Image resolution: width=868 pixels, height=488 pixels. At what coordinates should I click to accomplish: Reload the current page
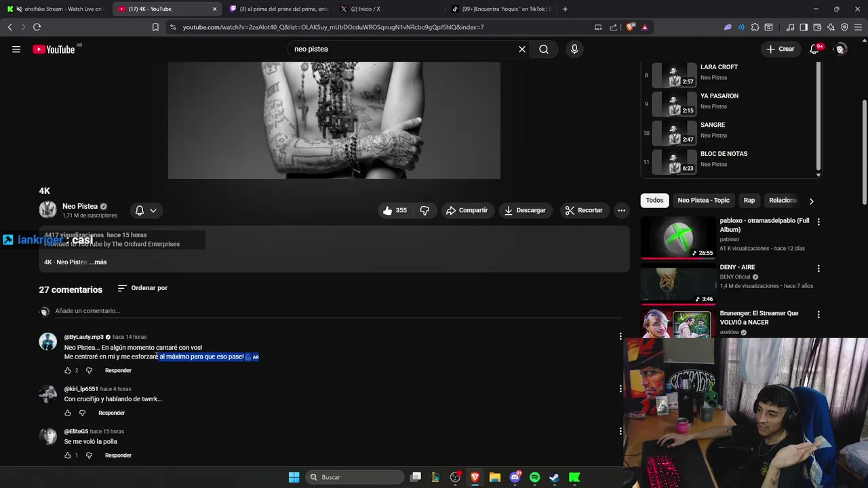(x=37, y=27)
